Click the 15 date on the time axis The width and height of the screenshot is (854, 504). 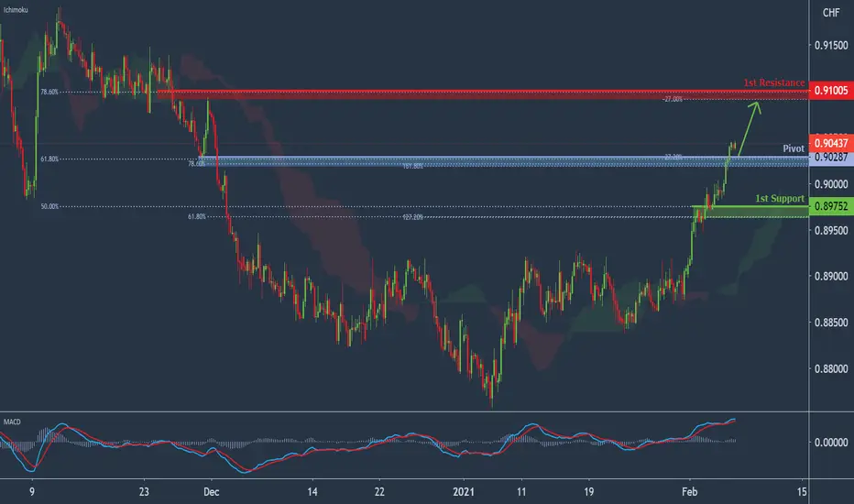pyautogui.click(x=802, y=492)
